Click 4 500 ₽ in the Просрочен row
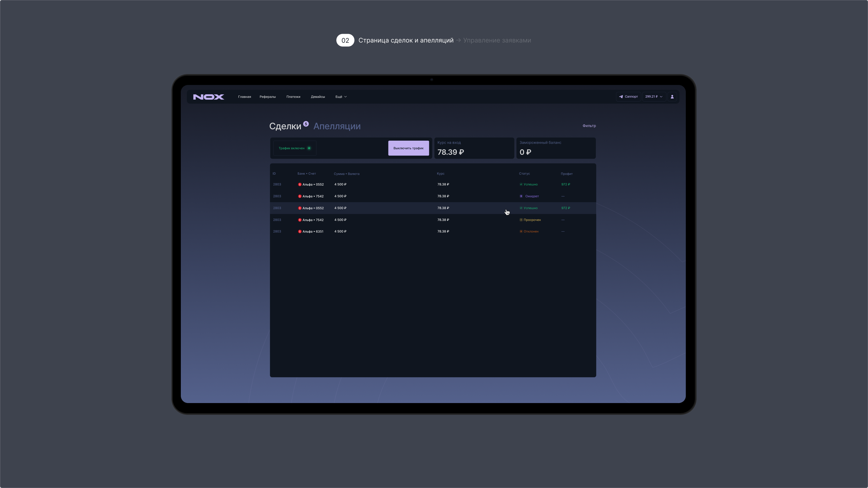The image size is (868, 488). pyautogui.click(x=340, y=220)
